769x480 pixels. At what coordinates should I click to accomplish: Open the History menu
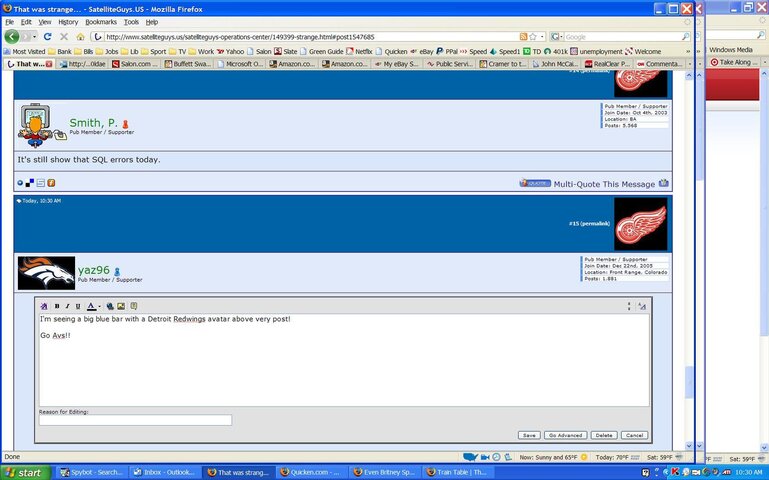68,22
